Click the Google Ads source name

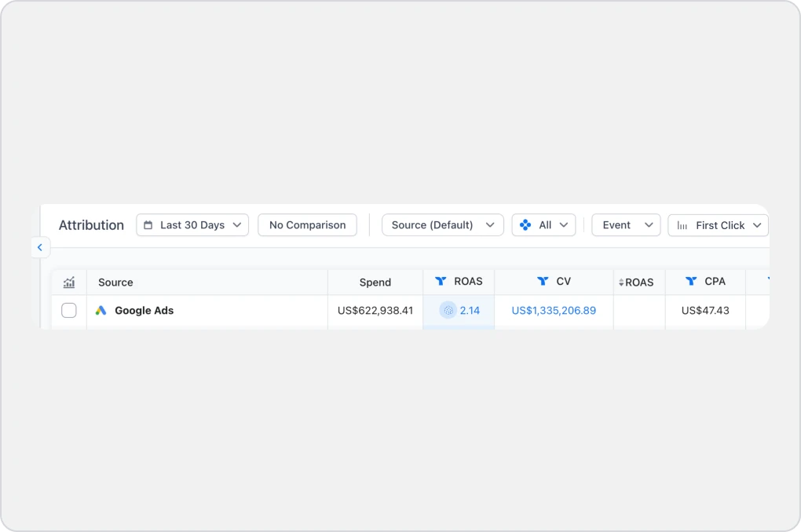[x=144, y=311]
